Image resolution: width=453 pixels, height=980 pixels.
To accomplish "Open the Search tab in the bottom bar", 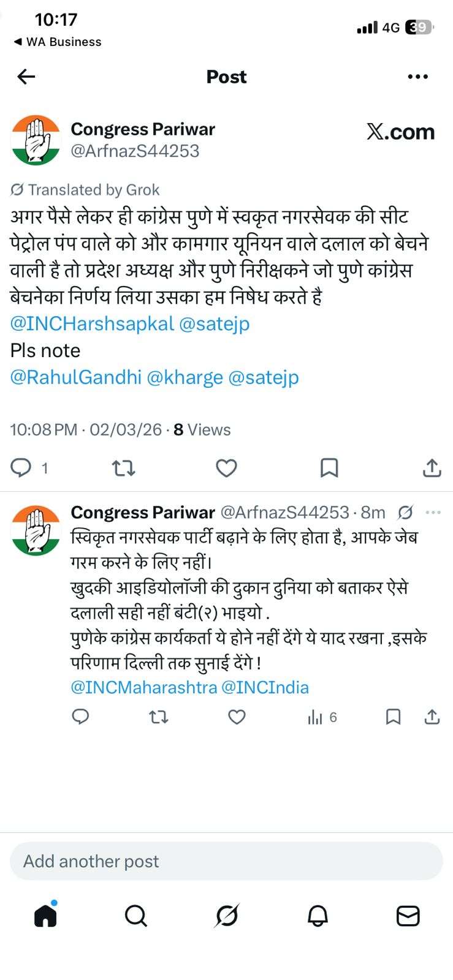I will pos(135,916).
